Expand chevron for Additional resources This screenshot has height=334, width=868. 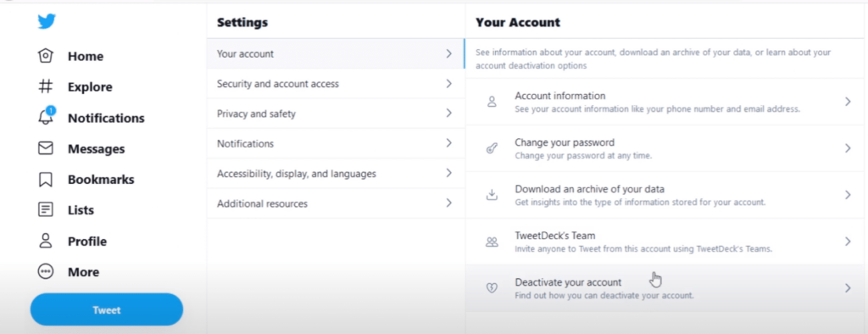click(449, 203)
